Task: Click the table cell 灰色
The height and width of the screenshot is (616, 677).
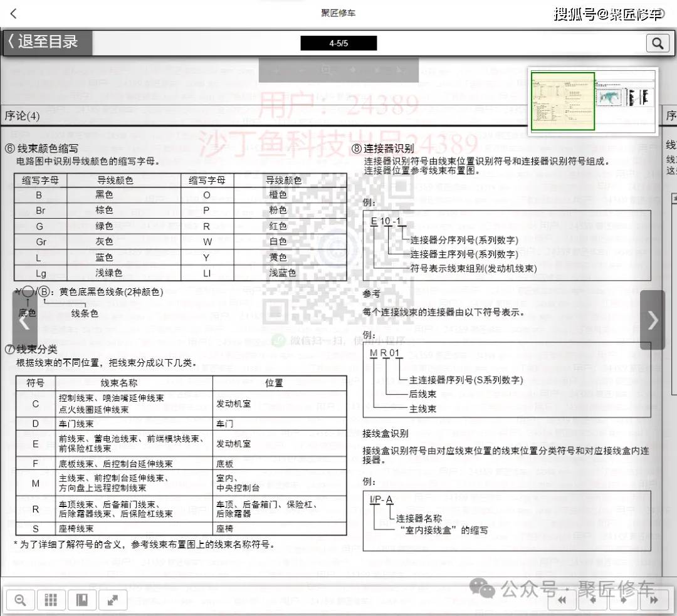Action: point(104,241)
